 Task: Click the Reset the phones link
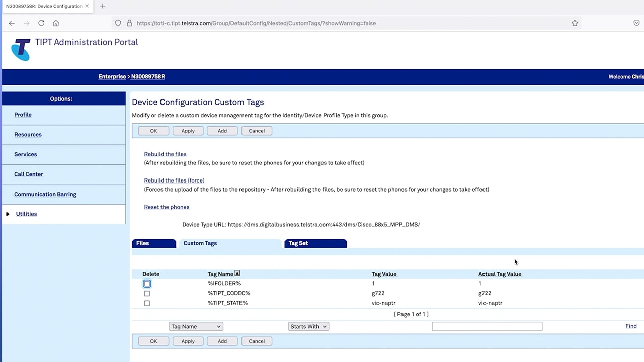click(167, 207)
